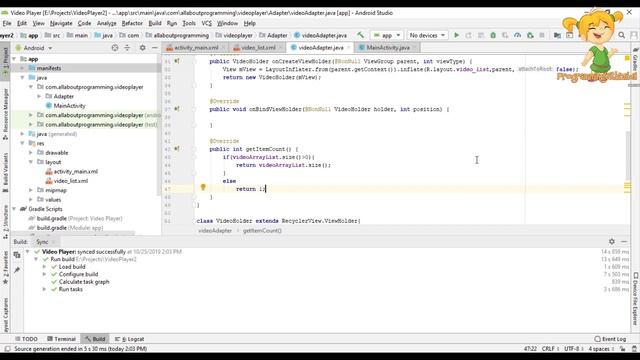Collapse the res folder

click(22, 143)
